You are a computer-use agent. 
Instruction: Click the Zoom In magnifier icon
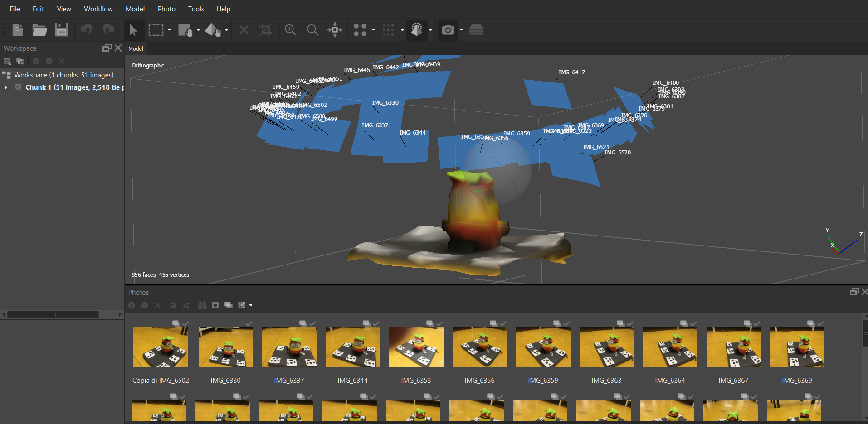(290, 30)
